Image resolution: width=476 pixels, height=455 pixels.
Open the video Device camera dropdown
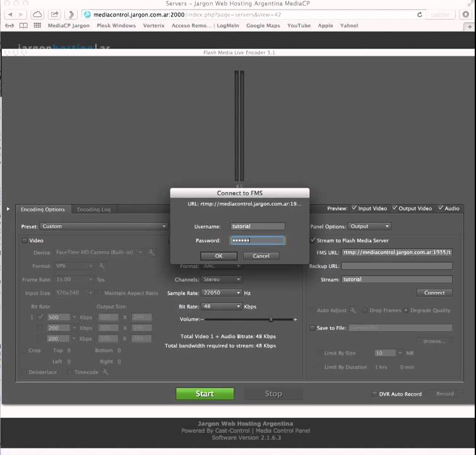(x=99, y=252)
